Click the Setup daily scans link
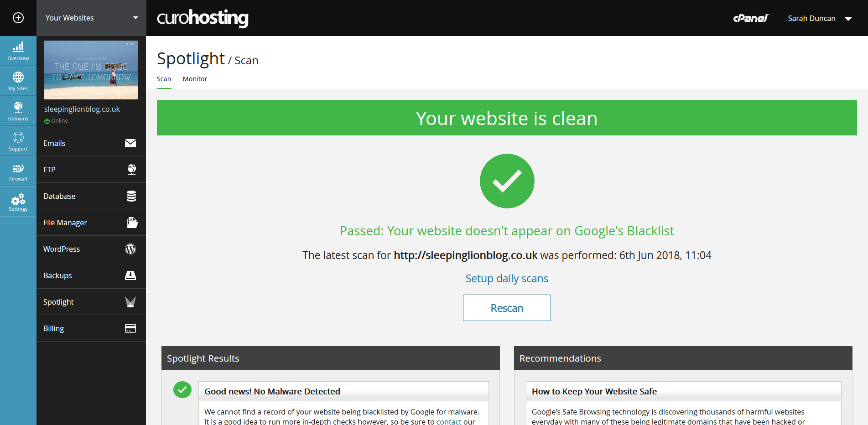Screen dimensions: 868x425 [x=507, y=279]
